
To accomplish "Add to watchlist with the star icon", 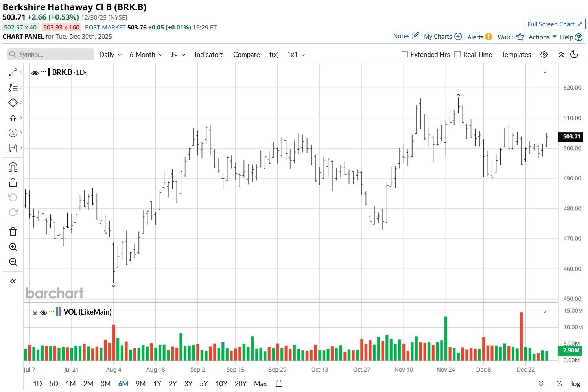I will (520, 37).
